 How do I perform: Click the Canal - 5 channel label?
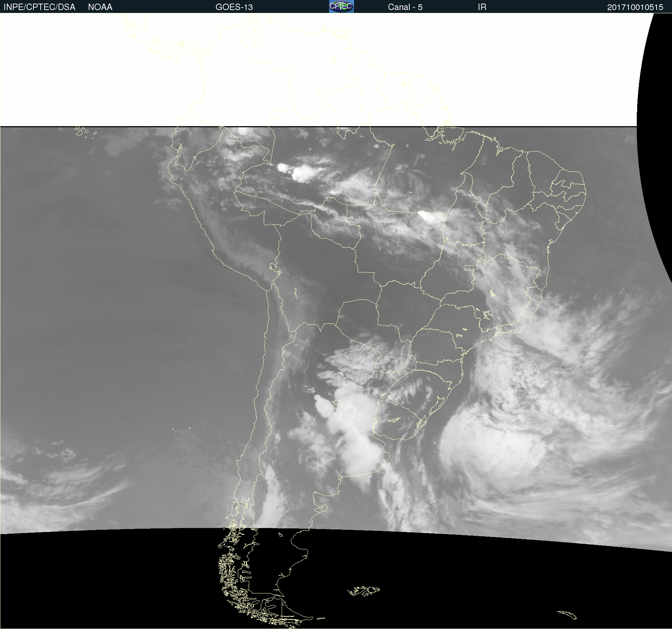tap(405, 7)
